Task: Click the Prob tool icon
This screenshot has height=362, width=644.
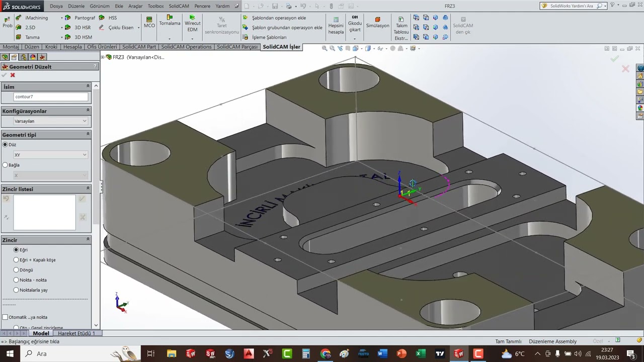Action: click(x=7, y=21)
